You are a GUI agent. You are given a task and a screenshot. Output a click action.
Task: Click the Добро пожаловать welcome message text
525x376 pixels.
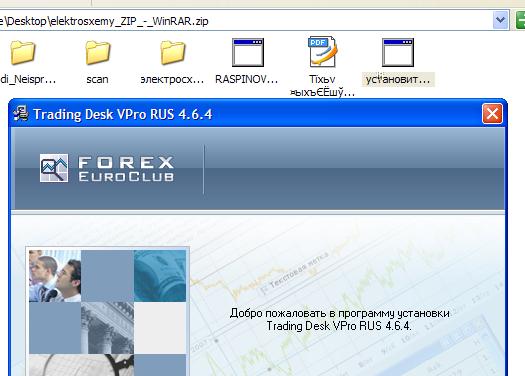339,319
